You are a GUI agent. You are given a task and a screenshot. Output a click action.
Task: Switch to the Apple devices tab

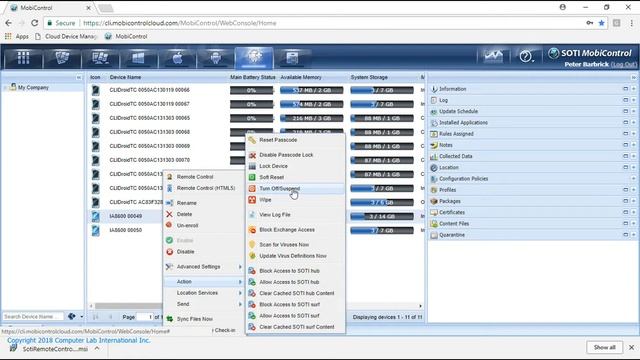click(x=177, y=58)
